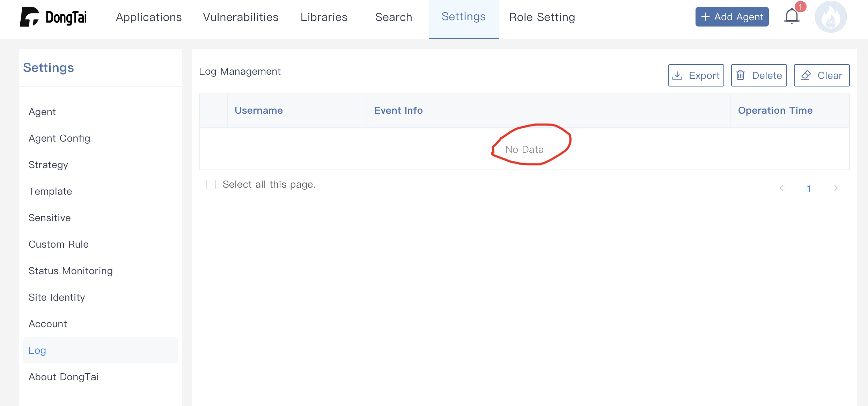
Task: Check Select all this page checkbox
Action: pyautogui.click(x=211, y=185)
